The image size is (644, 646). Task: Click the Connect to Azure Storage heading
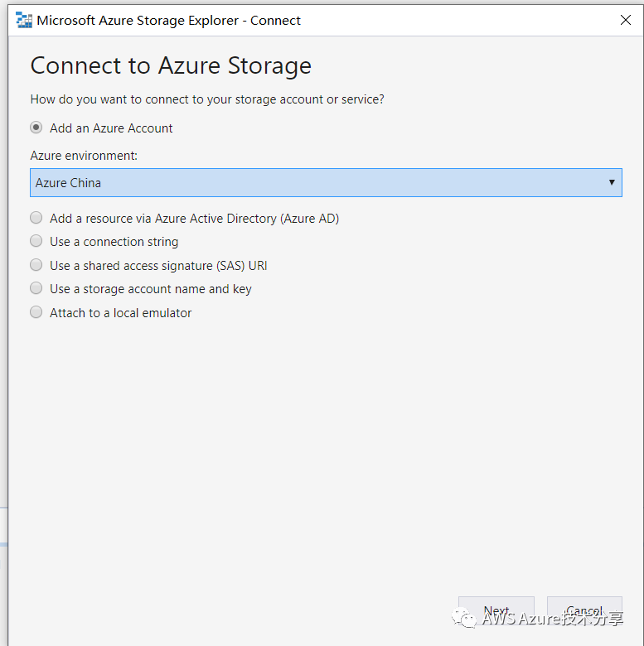point(171,65)
